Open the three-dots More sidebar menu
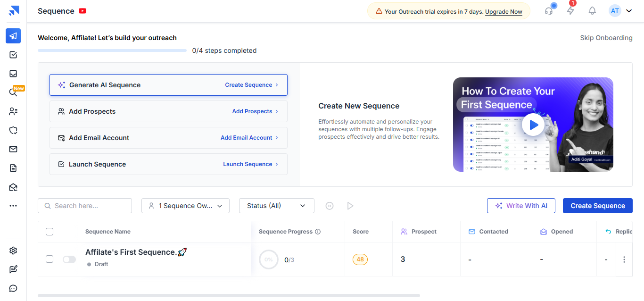 [x=13, y=206]
